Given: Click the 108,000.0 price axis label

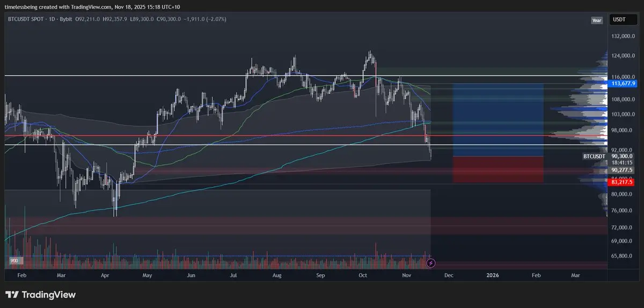Looking at the screenshot, I should (624, 99).
